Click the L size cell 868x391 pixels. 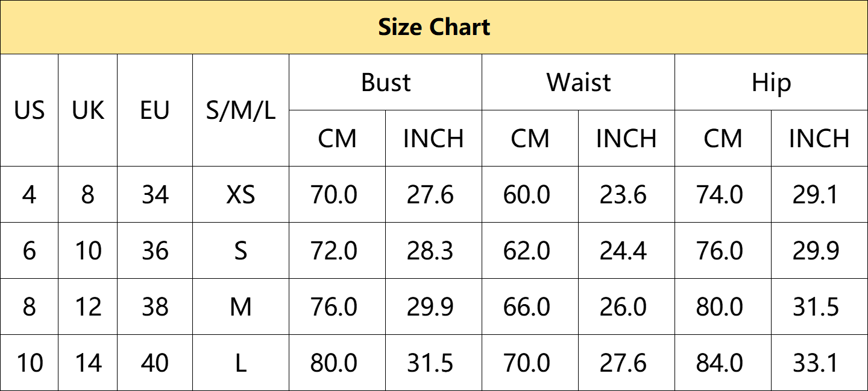tap(241, 363)
